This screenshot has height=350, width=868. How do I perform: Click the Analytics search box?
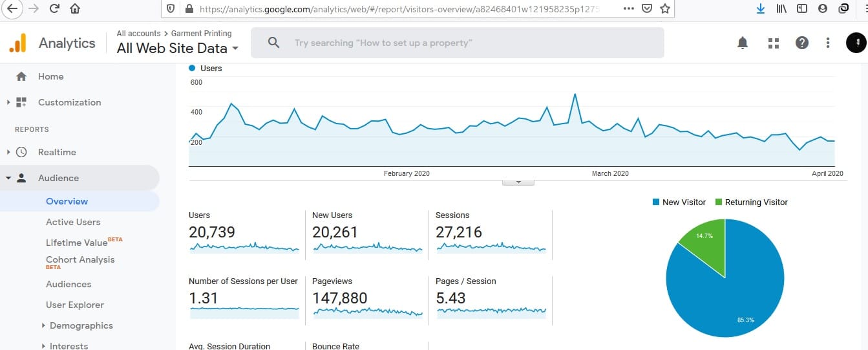457,43
